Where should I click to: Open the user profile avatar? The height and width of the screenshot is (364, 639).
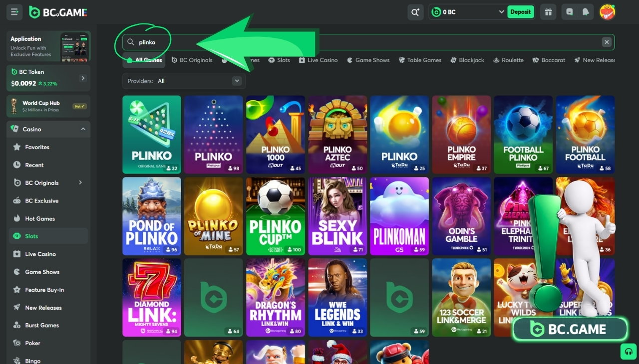tap(607, 12)
